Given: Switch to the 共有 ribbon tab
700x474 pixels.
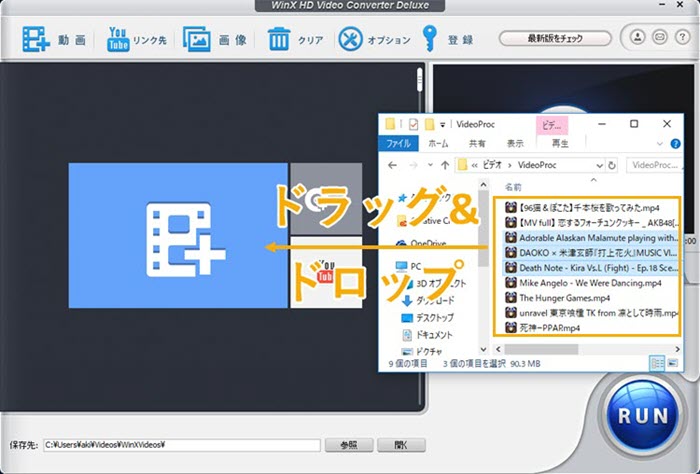Looking at the screenshot, I should 477,143.
